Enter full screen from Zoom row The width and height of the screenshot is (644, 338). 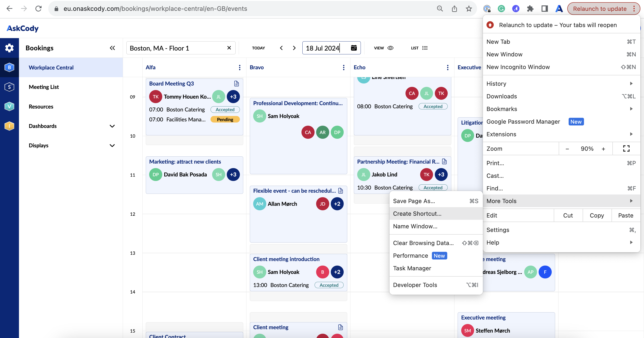click(626, 148)
